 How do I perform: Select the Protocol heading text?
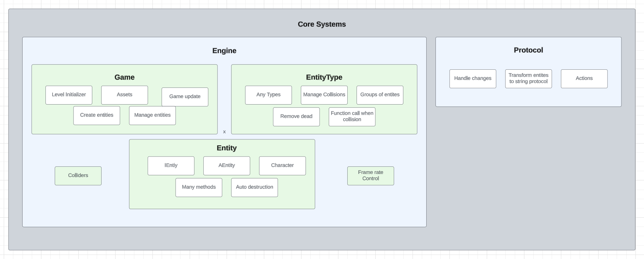(x=528, y=50)
